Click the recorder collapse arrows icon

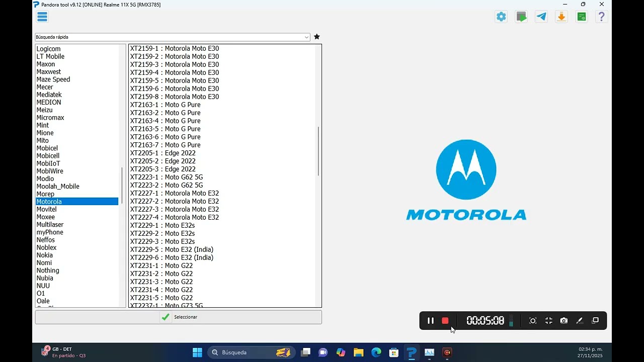(x=549, y=321)
